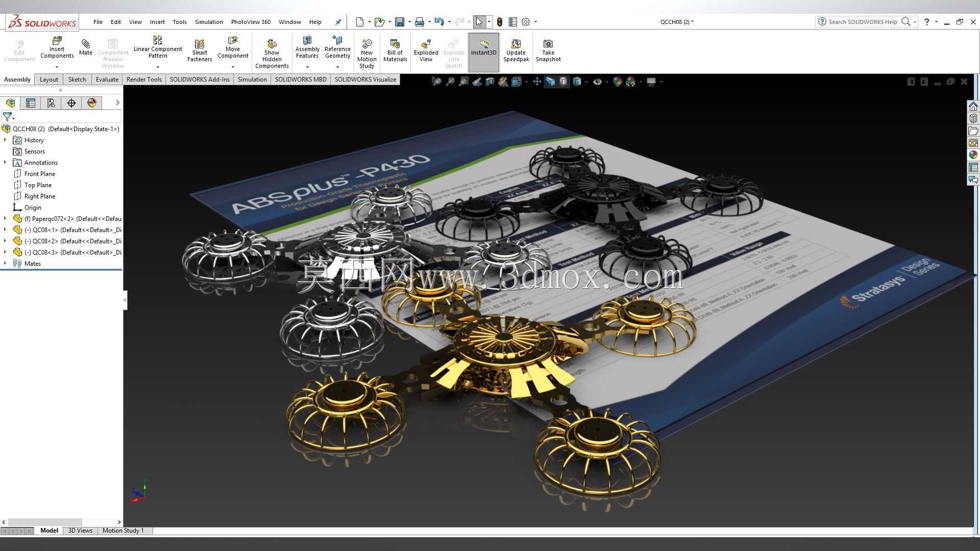
Task: Click Update Speedpak
Action: [x=516, y=51]
